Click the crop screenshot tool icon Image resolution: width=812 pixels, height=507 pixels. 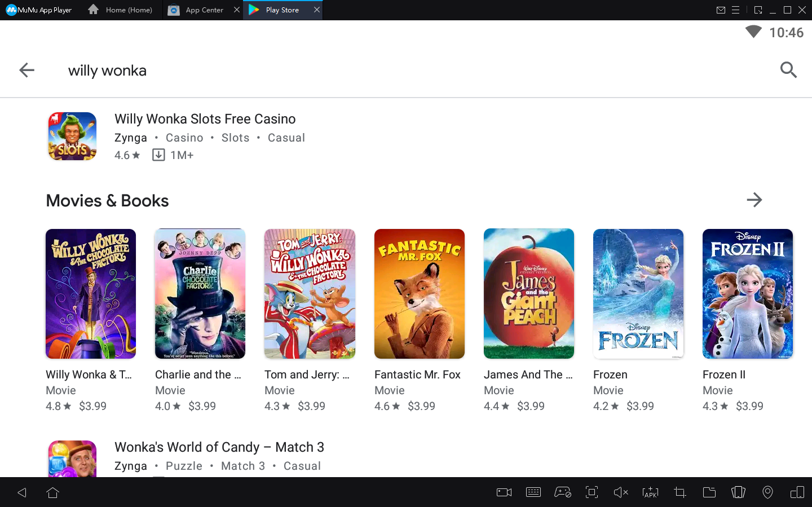coord(680,493)
